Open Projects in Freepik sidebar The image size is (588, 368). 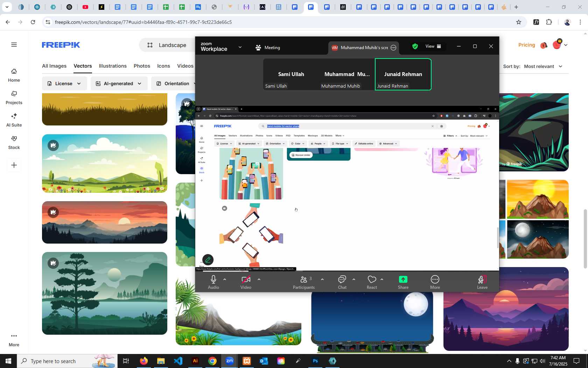[14, 98]
